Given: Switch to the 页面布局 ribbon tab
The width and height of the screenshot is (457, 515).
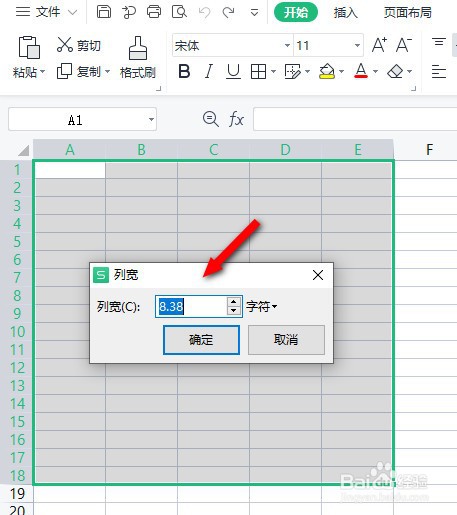Looking at the screenshot, I should tap(407, 13).
